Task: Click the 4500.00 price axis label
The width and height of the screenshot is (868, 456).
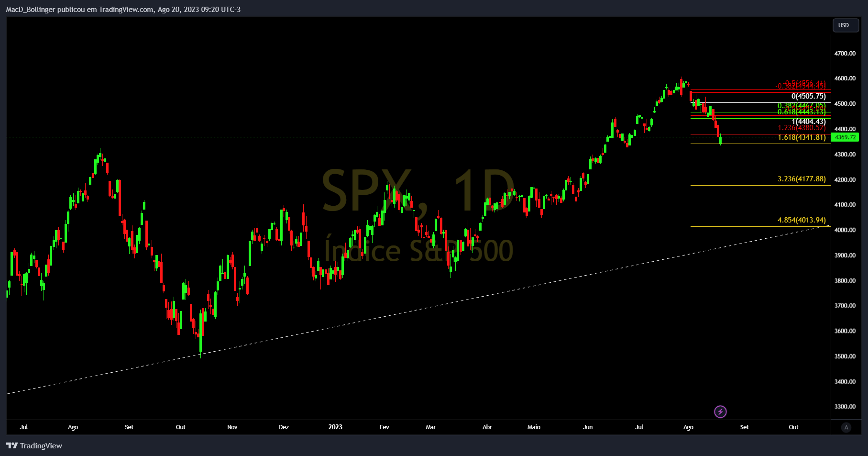Action: [x=845, y=104]
